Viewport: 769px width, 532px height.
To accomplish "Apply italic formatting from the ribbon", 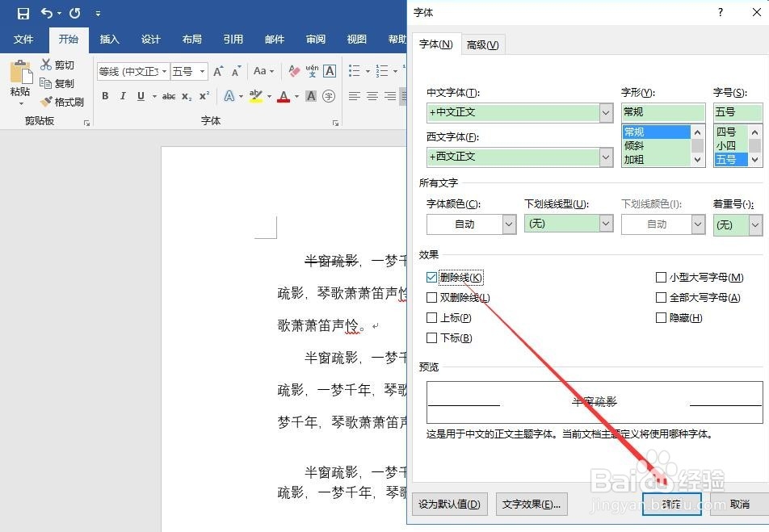I will 121,96.
